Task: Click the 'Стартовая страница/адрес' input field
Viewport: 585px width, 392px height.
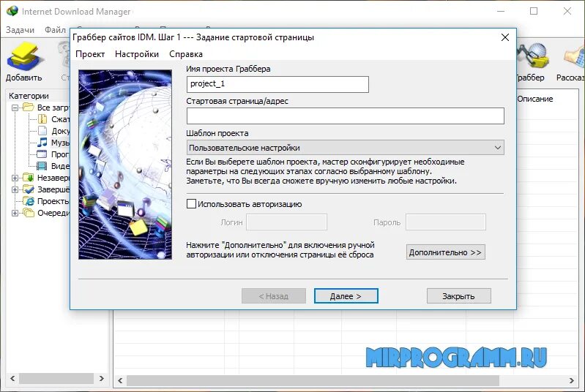Action: click(345, 116)
